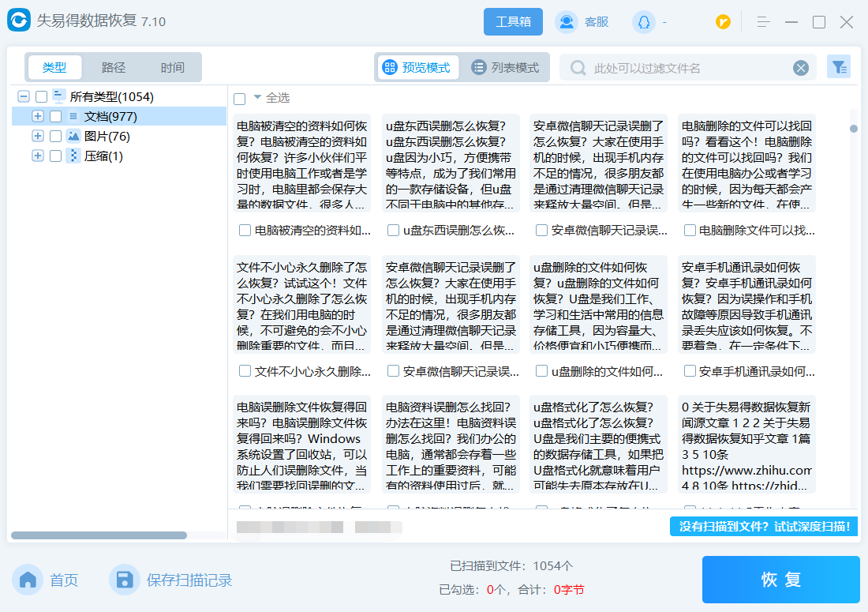Open preview of 电脑资料误删怎么找回 document
868x612 pixels.
(451, 444)
